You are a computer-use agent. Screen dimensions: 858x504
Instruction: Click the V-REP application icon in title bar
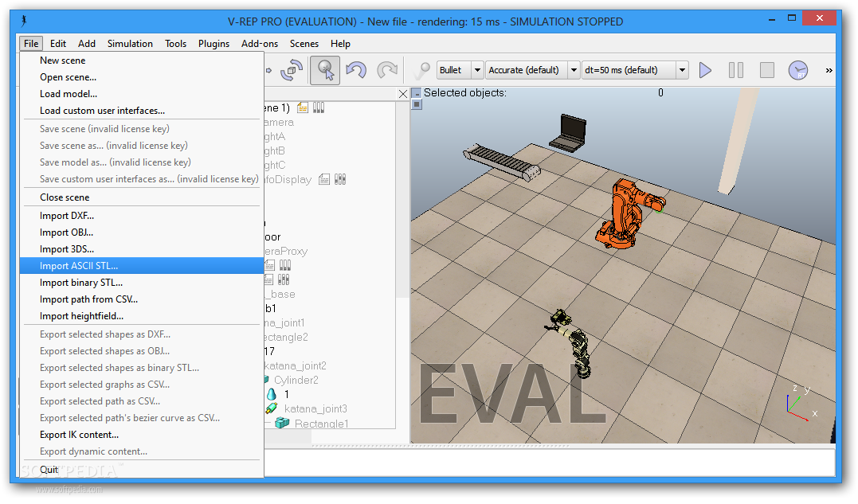(24, 21)
